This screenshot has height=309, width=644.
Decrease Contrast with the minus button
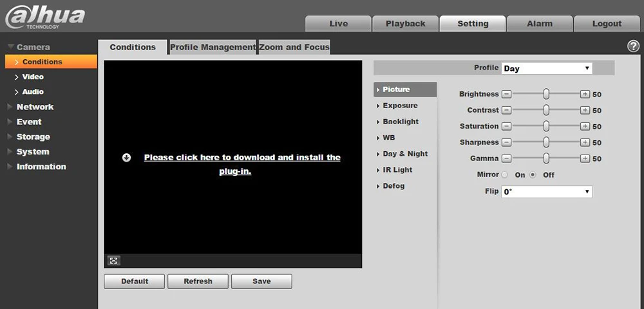coord(507,110)
